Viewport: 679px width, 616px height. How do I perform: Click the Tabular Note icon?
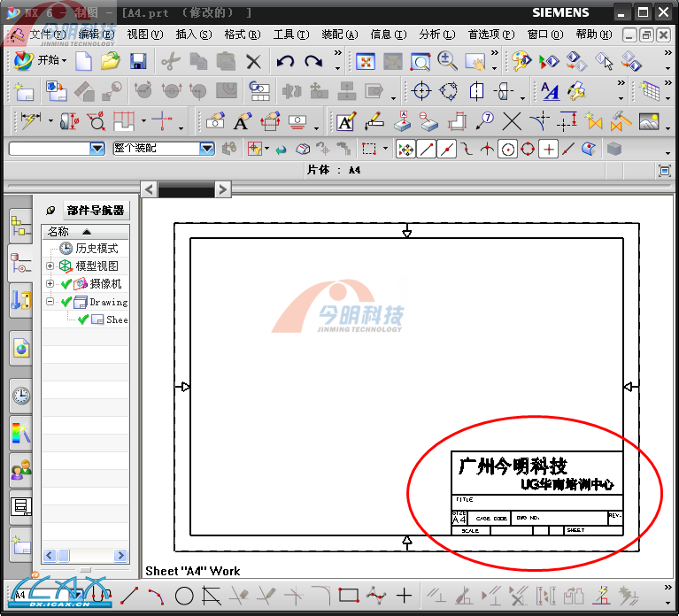coord(650,91)
